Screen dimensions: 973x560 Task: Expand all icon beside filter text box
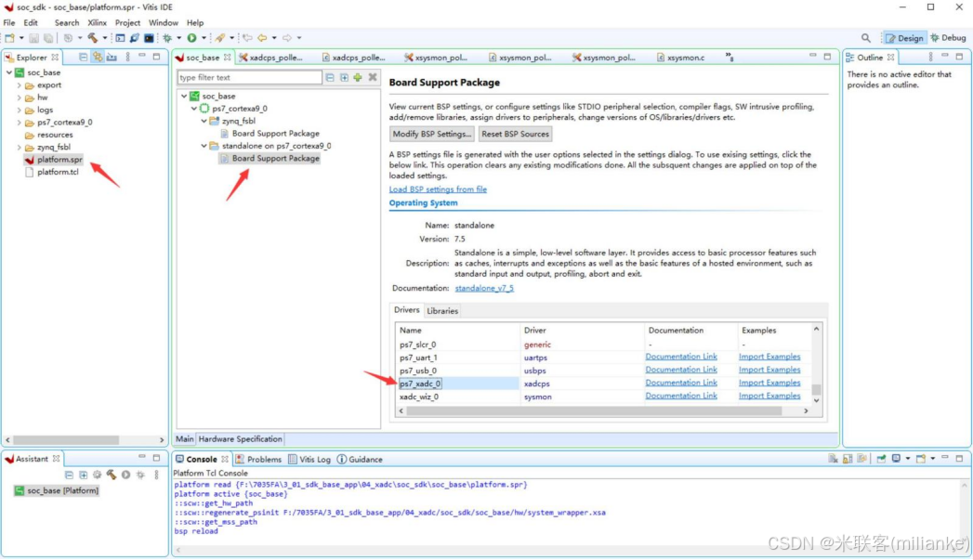pos(344,77)
